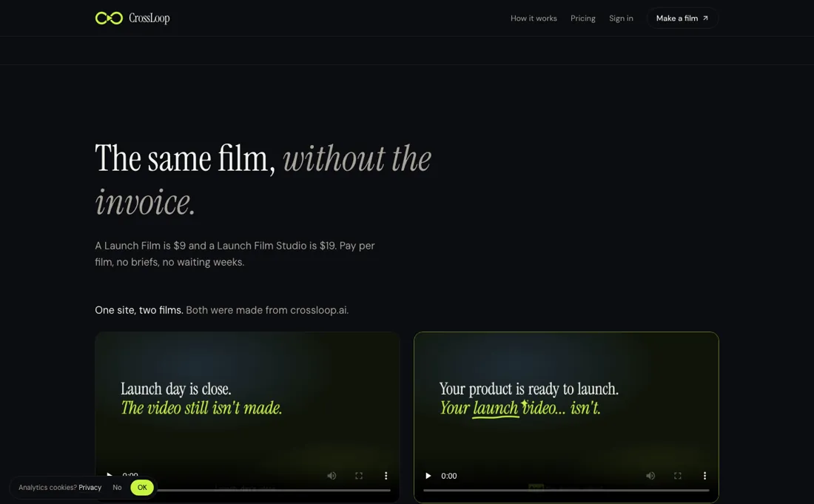Mute the left video "Launch day is close"
Image resolution: width=814 pixels, height=504 pixels.
pyautogui.click(x=332, y=475)
